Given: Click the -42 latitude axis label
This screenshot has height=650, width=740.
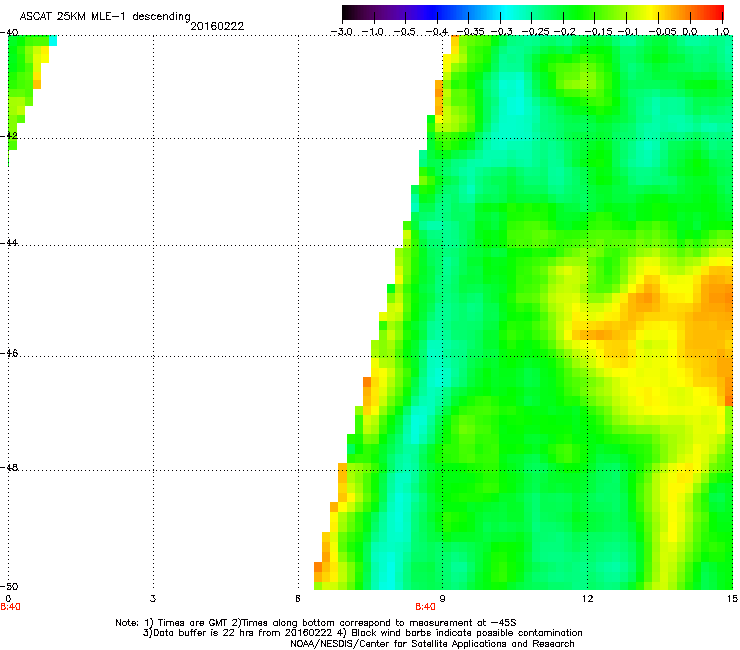Looking at the screenshot, I should [x=9, y=135].
